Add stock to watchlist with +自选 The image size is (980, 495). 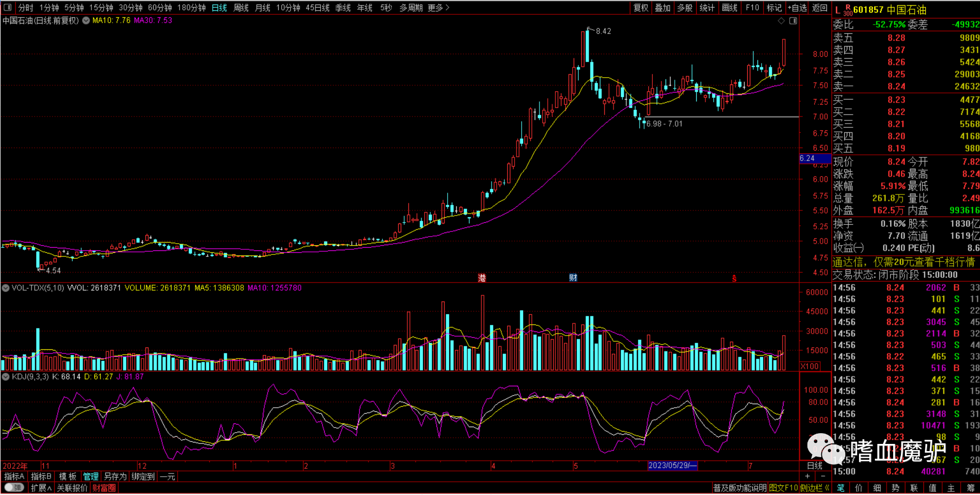point(797,8)
